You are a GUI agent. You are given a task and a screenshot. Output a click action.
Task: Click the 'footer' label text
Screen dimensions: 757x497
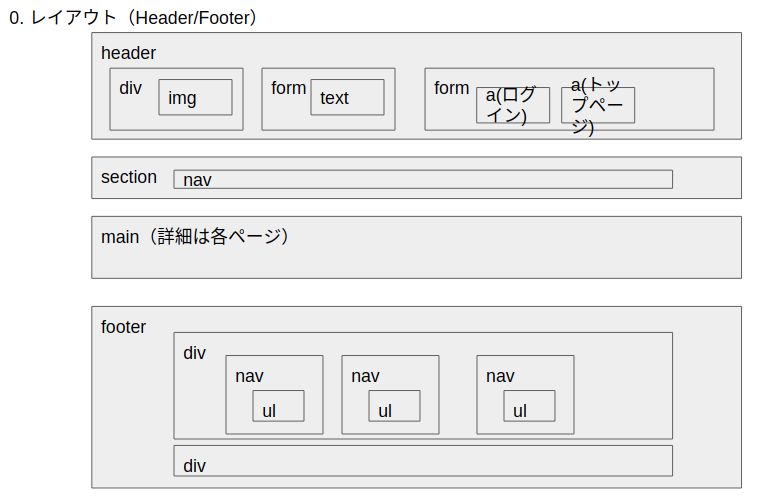[x=123, y=327]
